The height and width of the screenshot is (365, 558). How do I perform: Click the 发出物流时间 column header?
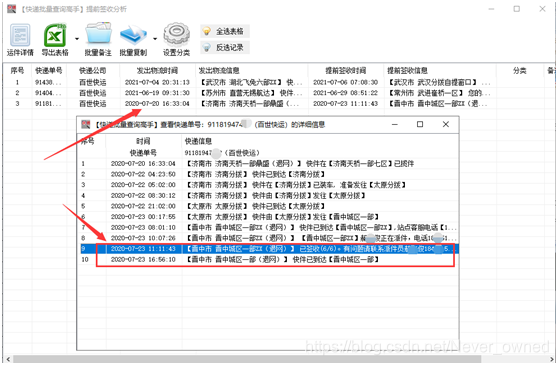coord(157,70)
